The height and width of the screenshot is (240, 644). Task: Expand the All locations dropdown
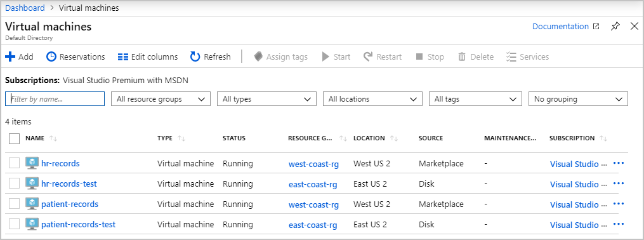point(372,98)
